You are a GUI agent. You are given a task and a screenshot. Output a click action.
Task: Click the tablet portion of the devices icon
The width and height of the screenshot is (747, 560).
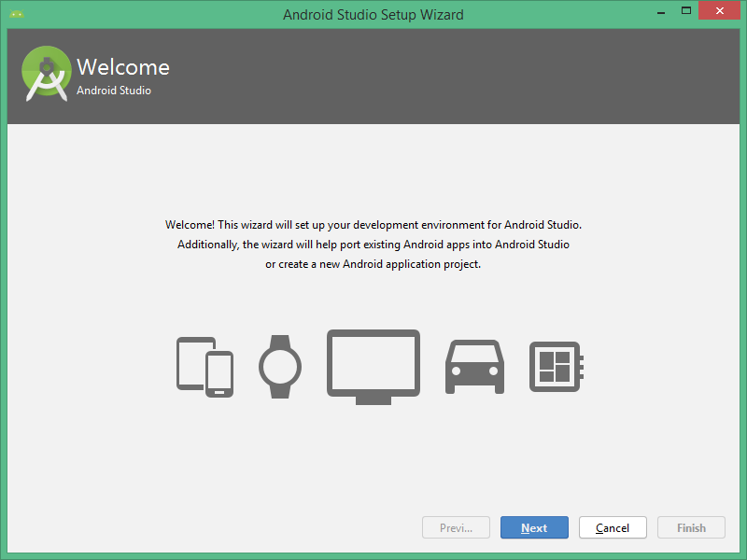click(189, 362)
